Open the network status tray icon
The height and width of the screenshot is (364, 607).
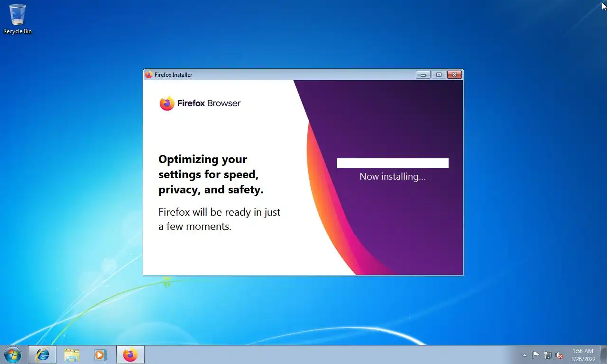(x=548, y=355)
